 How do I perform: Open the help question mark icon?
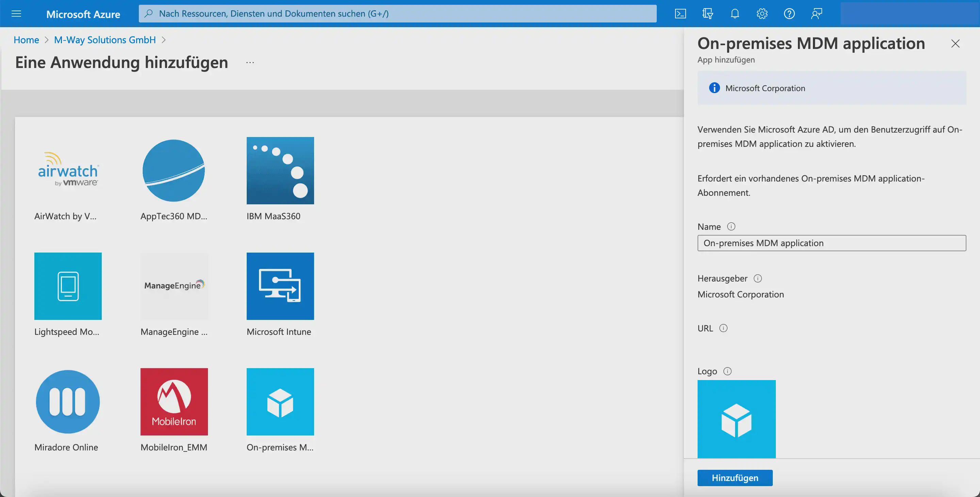[789, 14]
